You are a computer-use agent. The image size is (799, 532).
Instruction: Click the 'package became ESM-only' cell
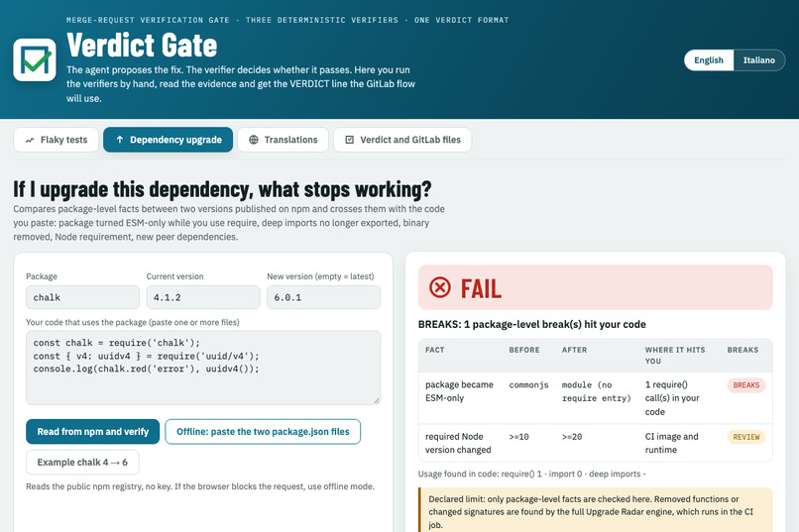pyautogui.click(x=459, y=391)
